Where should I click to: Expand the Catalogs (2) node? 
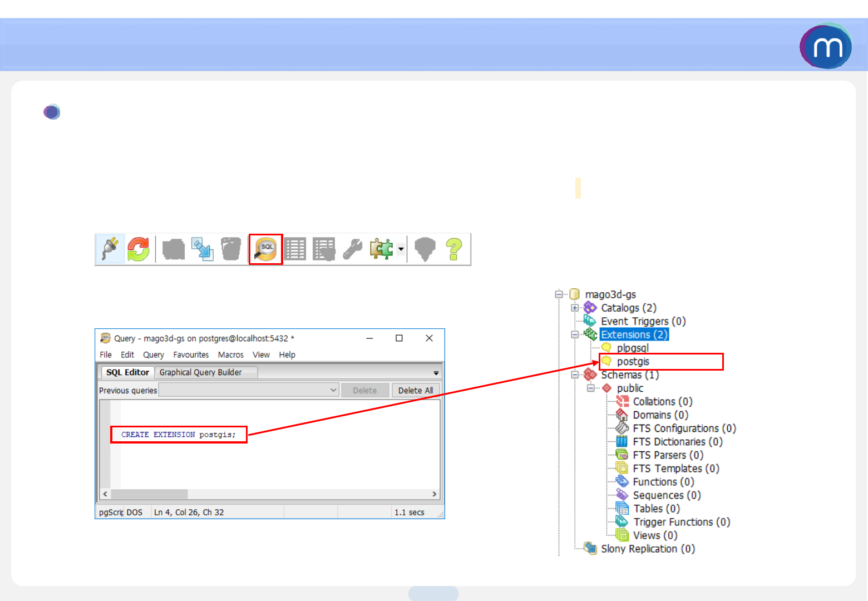click(575, 308)
